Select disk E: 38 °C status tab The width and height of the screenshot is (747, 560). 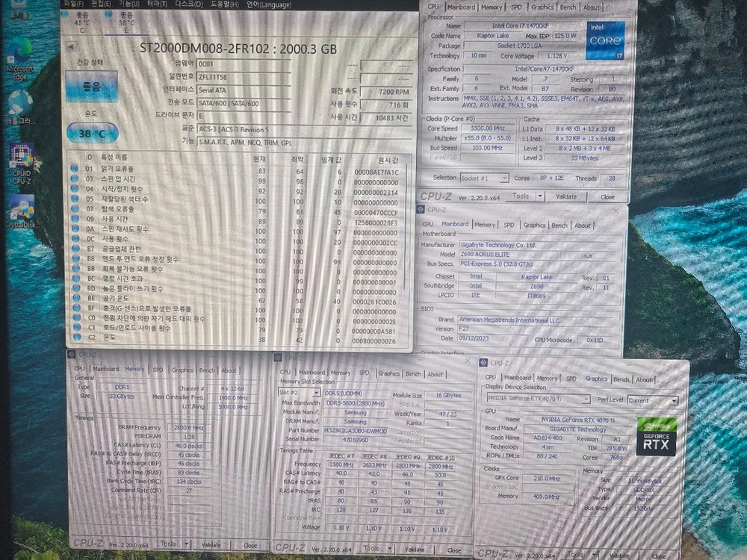[x=125, y=22]
